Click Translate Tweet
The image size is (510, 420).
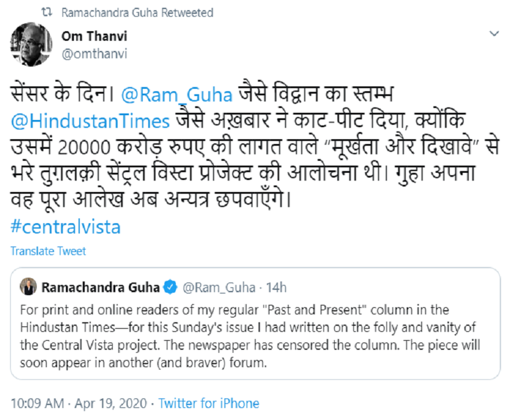click(48, 251)
